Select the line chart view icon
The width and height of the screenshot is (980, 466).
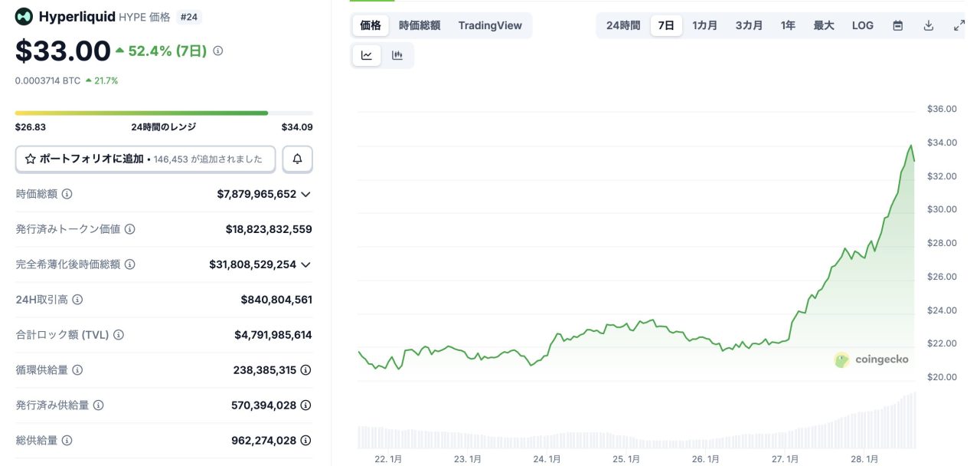367,55
